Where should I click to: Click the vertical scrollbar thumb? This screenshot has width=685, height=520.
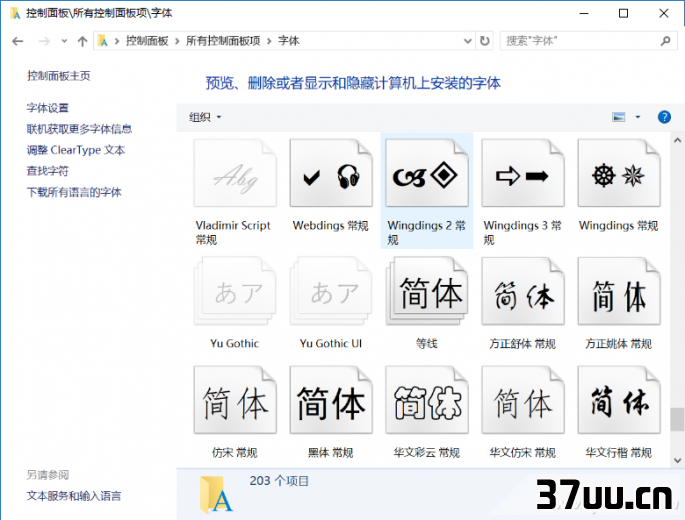click(677, 419)
